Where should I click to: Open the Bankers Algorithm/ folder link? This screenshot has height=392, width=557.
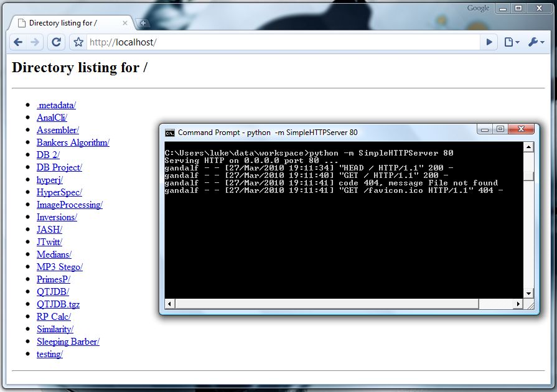pos(73,142)
